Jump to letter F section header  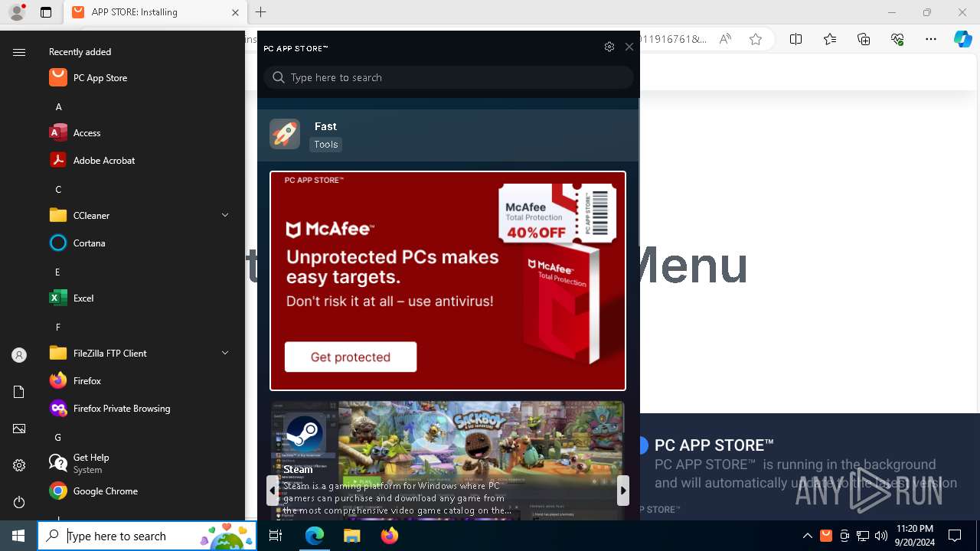(58, 327)
